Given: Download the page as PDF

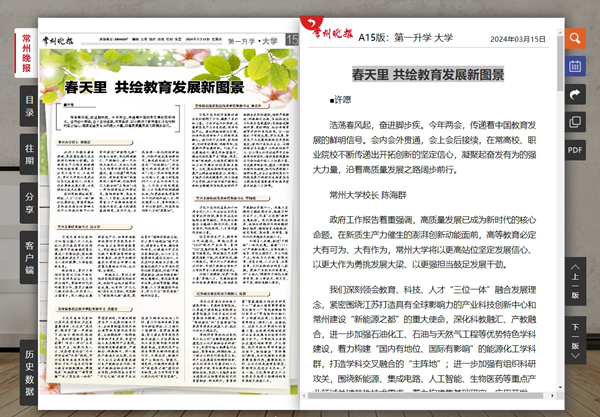Looking at the screenshot, I should tap(575, 149).
